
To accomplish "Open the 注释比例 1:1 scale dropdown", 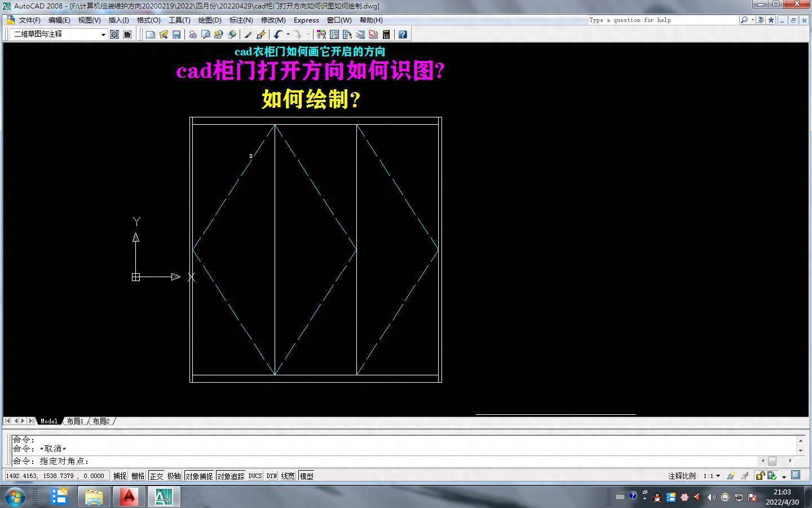I will pos(717,476).
